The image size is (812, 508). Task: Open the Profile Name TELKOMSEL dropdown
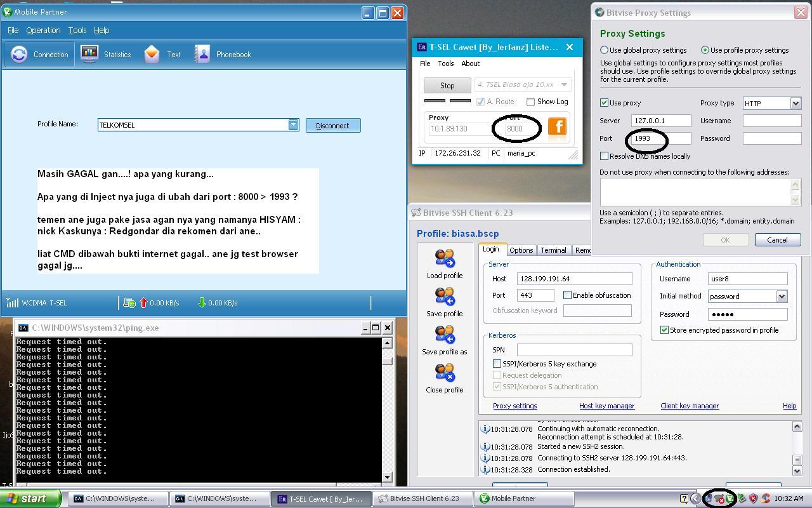tap(293, 125)
